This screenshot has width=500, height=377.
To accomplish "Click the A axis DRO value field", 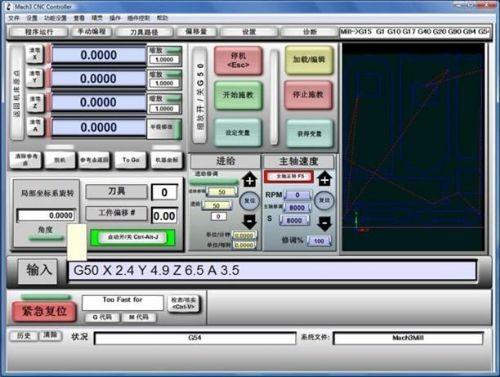I will (x=99, y=127).
